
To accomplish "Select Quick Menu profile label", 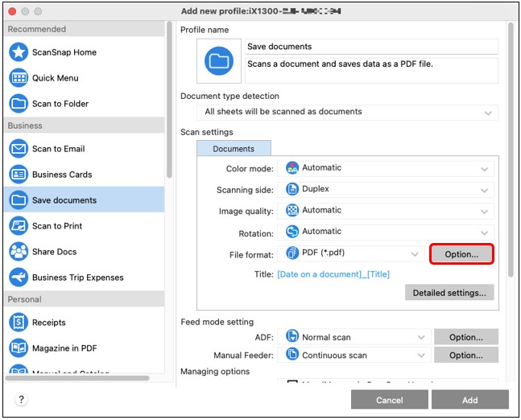I will (x=56, y=78).
